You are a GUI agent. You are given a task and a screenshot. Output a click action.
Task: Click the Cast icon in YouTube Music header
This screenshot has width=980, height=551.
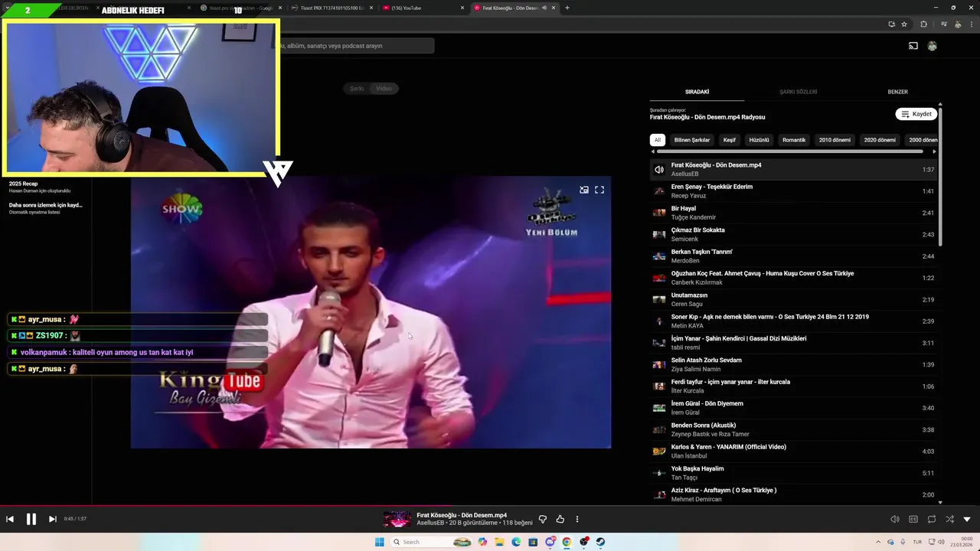pyautogui.click(x=913, y=46)
